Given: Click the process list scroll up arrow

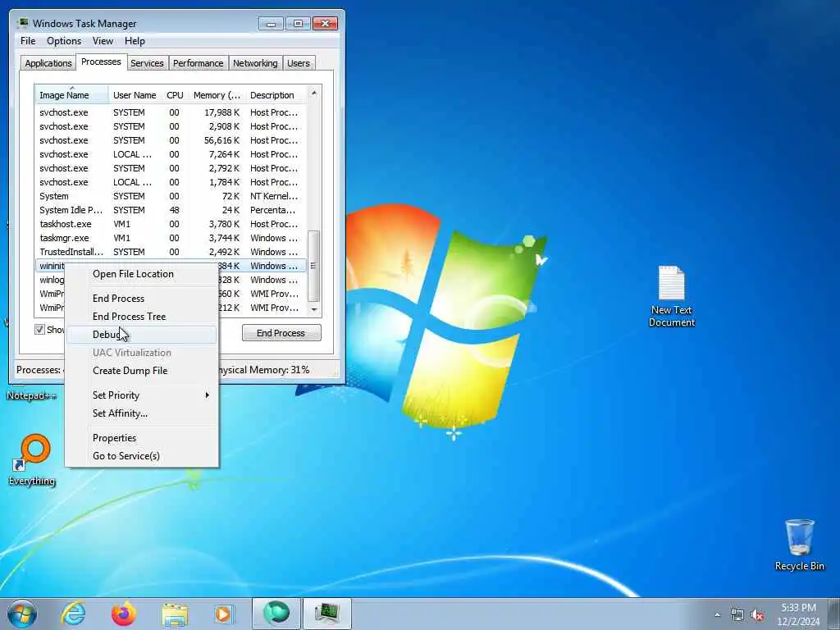Looking at the screenshot, I should coord(314,93).
